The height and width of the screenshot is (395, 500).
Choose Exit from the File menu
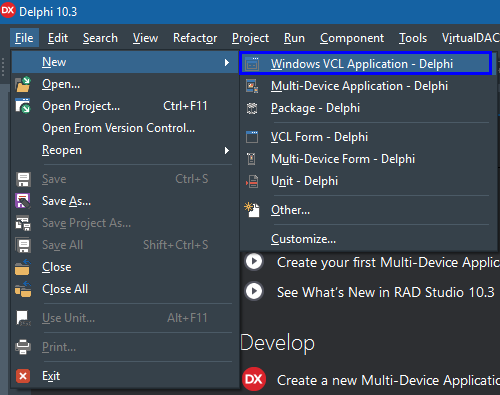[x=125, y=376]
